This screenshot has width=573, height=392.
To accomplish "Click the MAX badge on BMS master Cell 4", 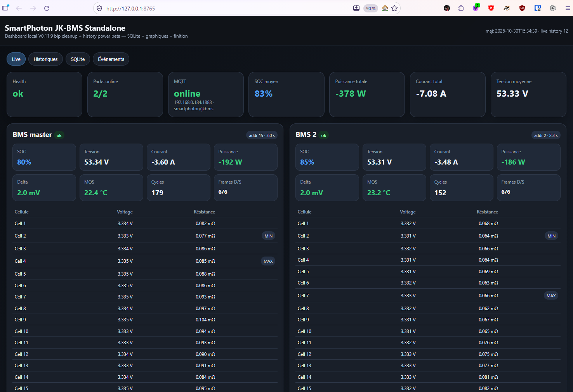I will pos(268,261).
